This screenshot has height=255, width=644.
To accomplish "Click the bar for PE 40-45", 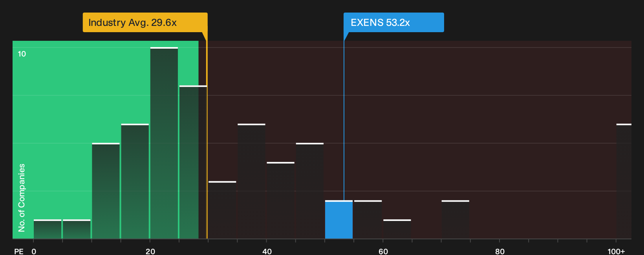I will click(x=280, y=200).
